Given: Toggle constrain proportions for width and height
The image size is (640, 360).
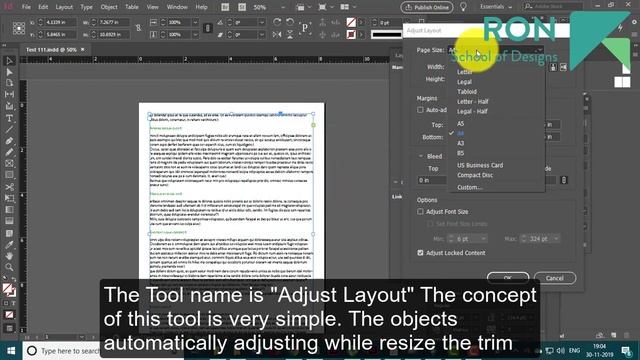Looking at the screenshot, I should (138, 28).
